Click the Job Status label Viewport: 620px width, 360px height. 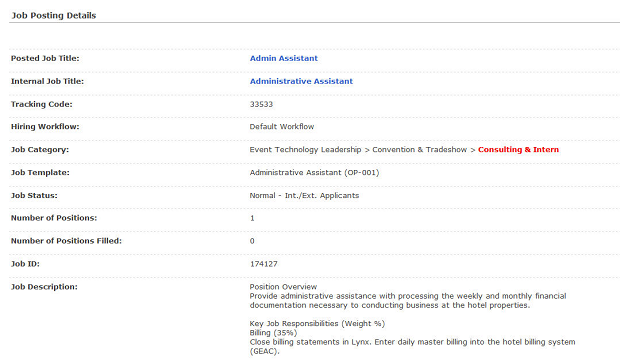(x=34, y=195)
